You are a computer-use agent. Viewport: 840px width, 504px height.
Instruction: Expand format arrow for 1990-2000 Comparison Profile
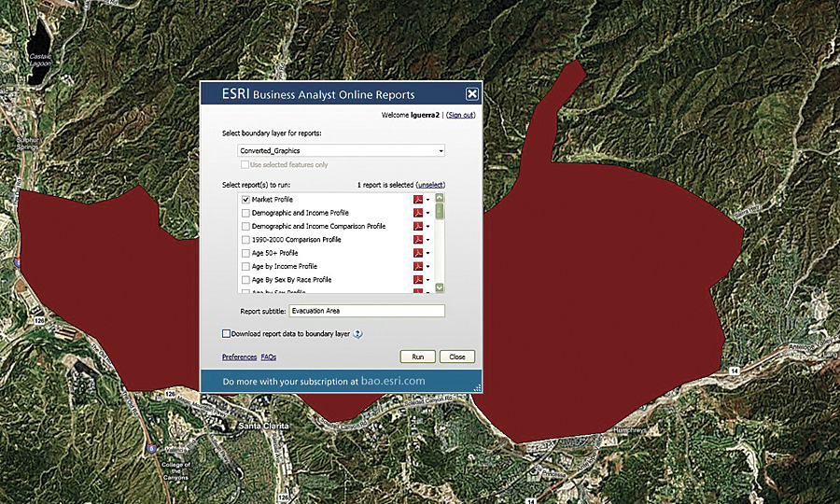427,240
